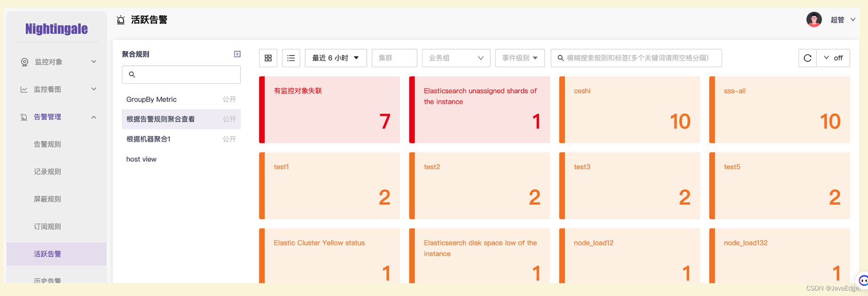Screen dimensions: 868x296
Task: Focus the 聚合规则 search input
Action: tap(181, 75)
